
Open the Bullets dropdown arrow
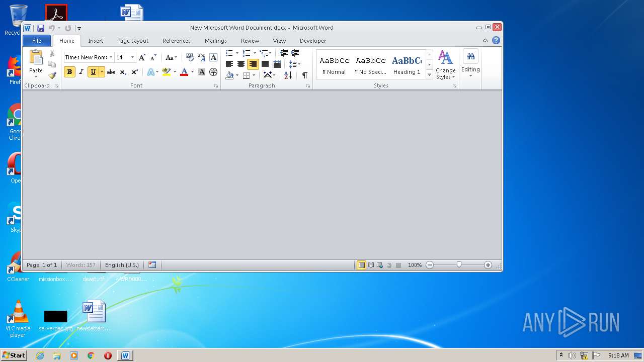click(x=237, y=53)
